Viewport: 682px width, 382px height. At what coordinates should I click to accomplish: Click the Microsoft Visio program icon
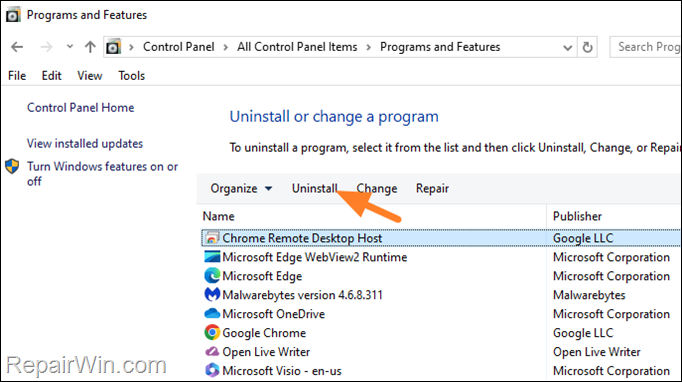tap(212, 370)
